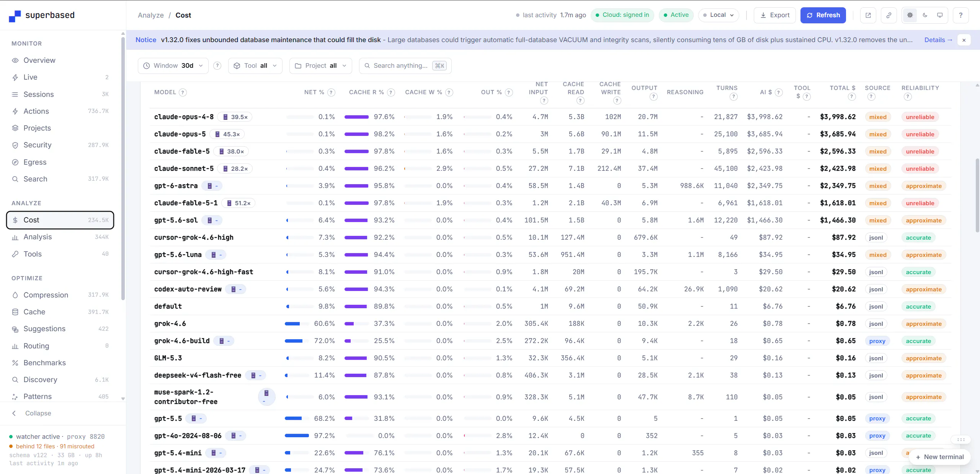Click the Refresh button
This screenshot has height=474, width=980.
[x=823, y=15]
